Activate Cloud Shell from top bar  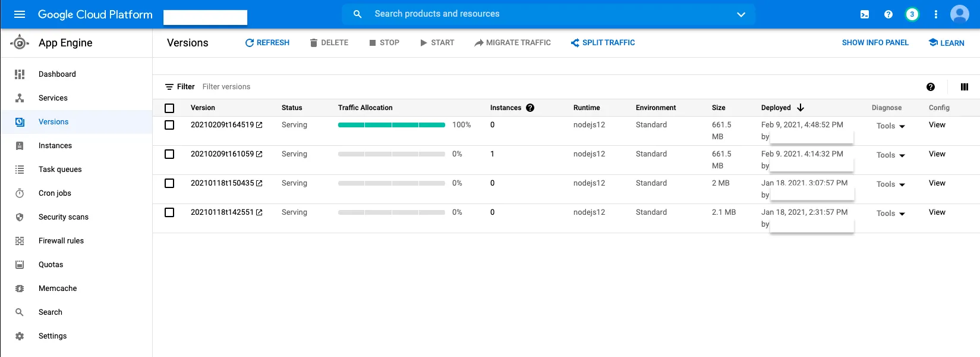click(865, 14)
